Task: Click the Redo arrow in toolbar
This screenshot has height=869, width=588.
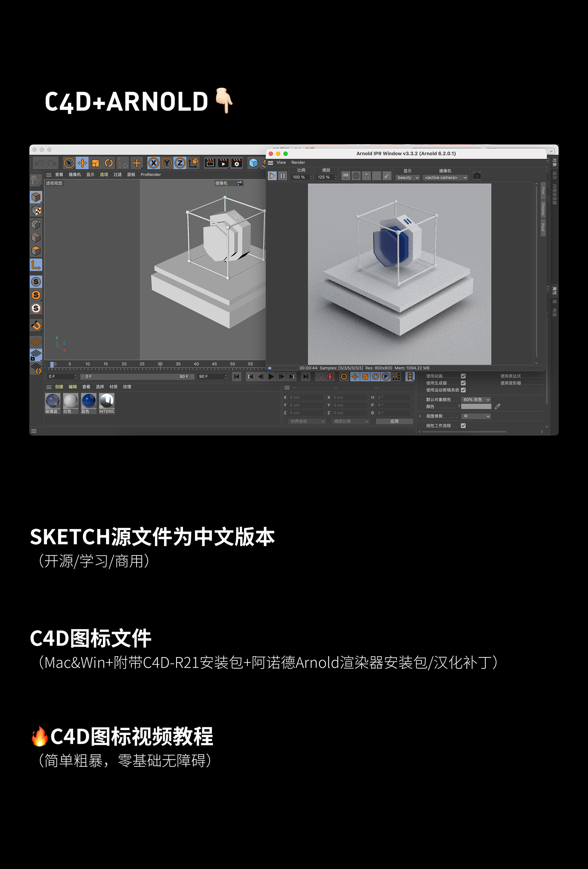Action: pyautogui.click(x=52, y=163)
